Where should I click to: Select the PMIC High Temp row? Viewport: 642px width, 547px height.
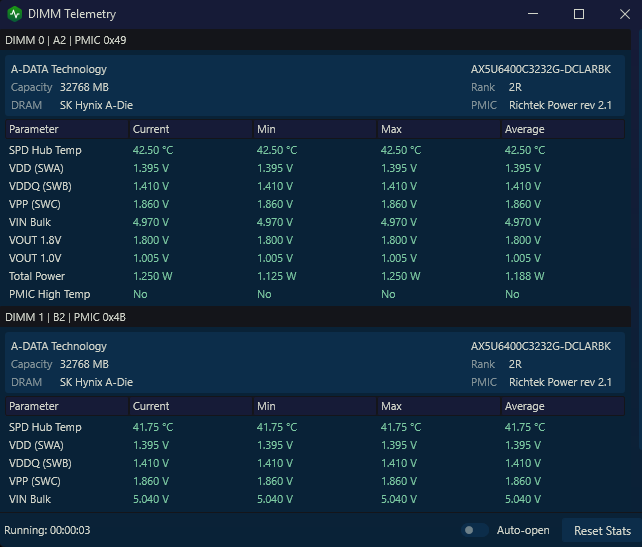[x=315, y=294]
